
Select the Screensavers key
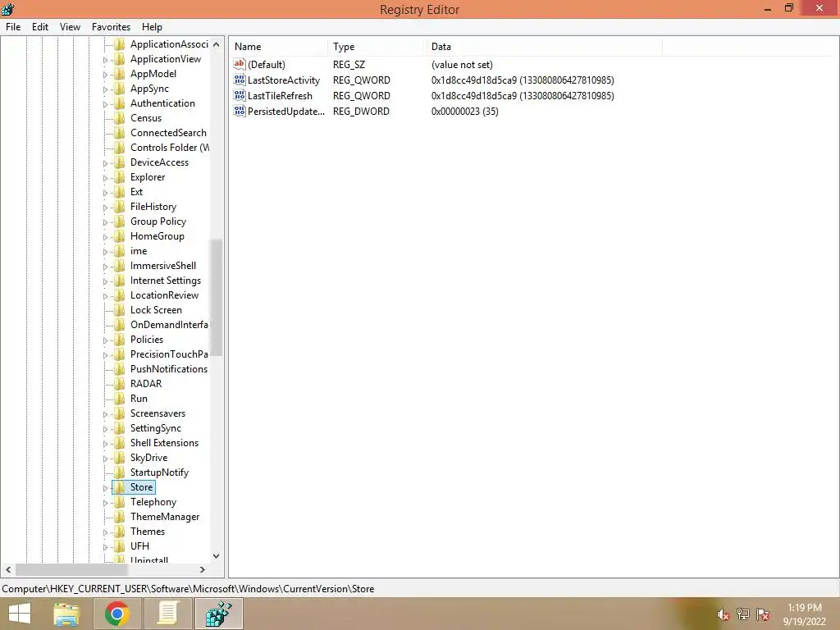pyautogui.click(x=157, y=413)
